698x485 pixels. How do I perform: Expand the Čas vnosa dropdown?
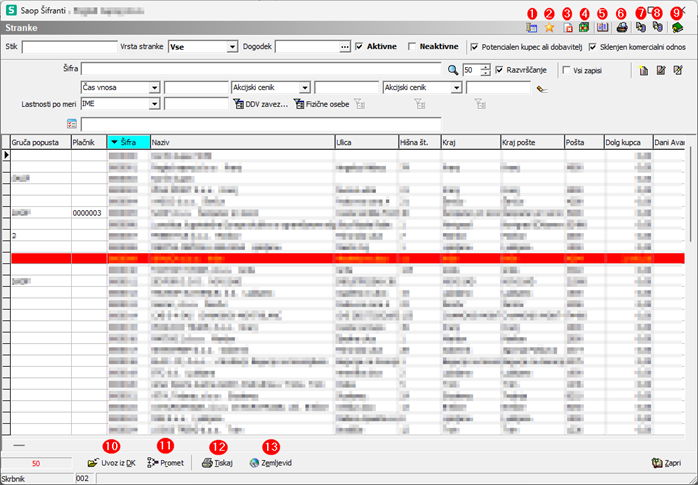(154, 88)
